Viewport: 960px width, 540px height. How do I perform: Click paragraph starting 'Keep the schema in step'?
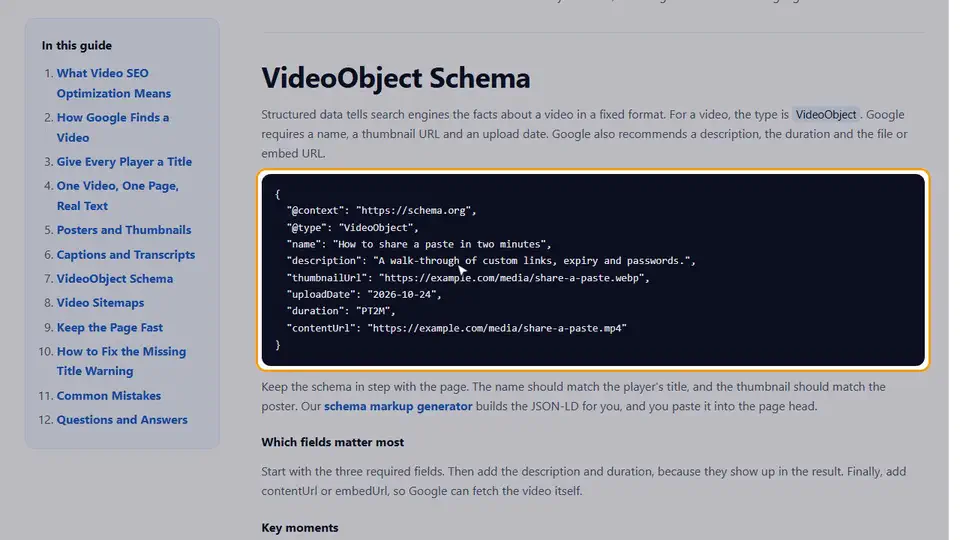(573, 396)
